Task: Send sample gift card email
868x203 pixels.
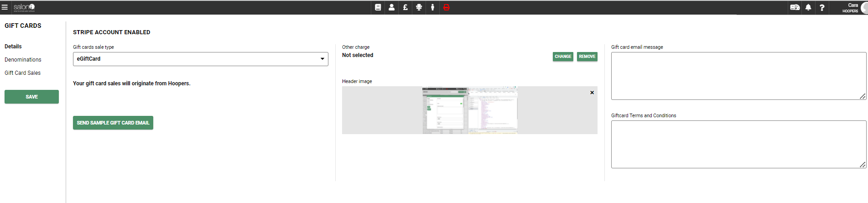Action: 113,123
